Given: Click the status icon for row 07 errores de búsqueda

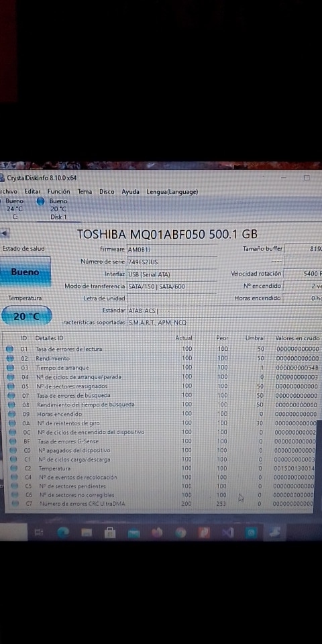Looking at the screenshot, I should coord(11,396).
